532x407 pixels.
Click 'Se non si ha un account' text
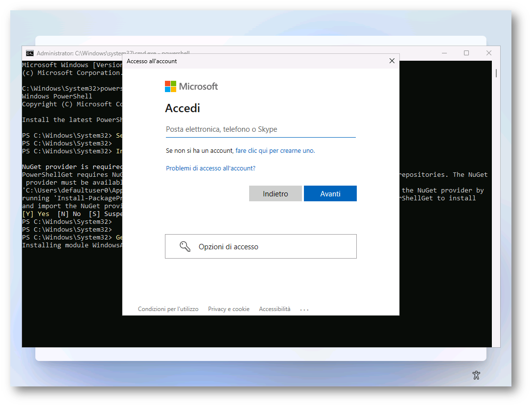click(200, 151)
